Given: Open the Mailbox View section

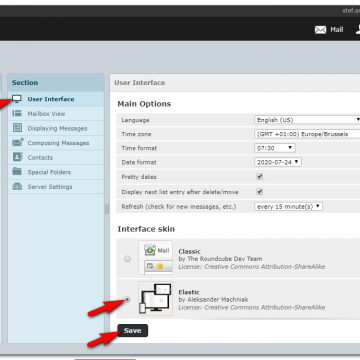Looking at the screenshot, I should pos(56,114).
